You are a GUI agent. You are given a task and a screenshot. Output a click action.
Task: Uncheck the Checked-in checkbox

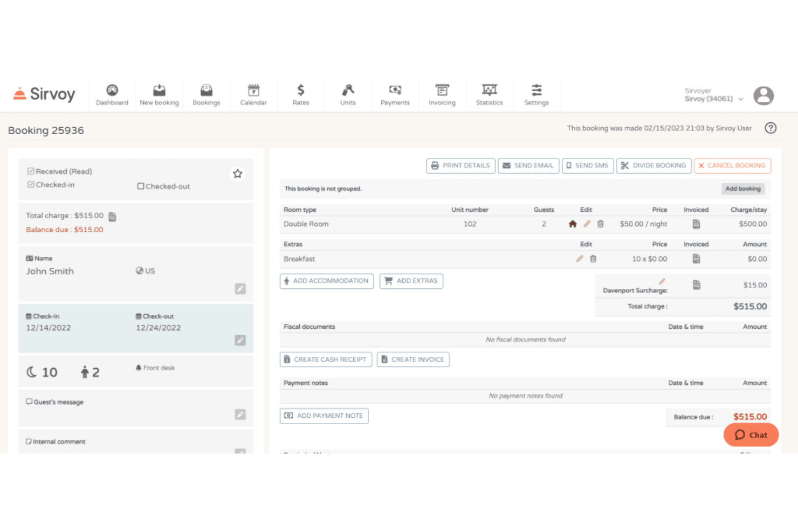coord(31,185)
